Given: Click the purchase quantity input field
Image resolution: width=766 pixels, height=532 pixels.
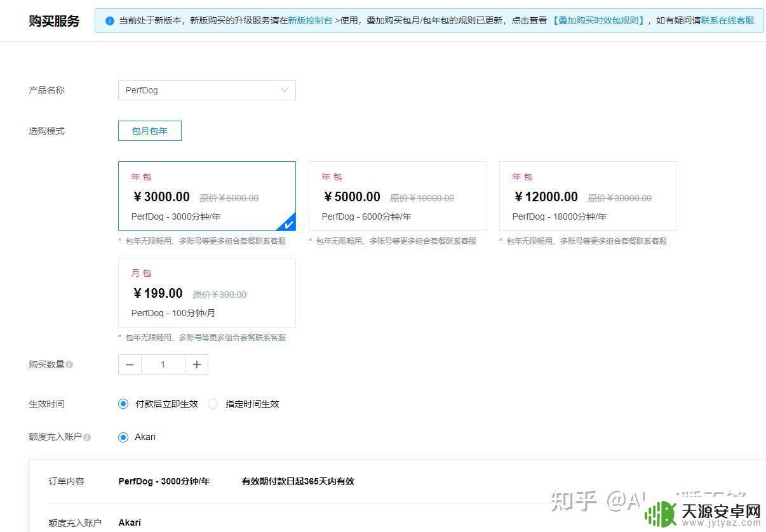Looking at the screenshot, I should 163,364.
